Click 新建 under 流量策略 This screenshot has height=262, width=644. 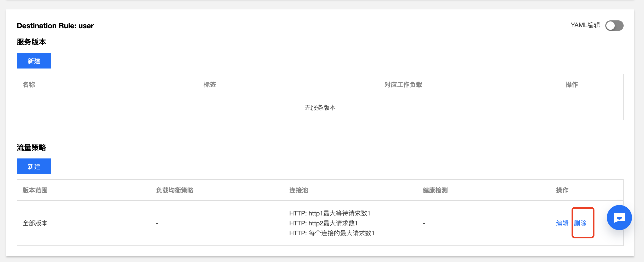(34, 166)
